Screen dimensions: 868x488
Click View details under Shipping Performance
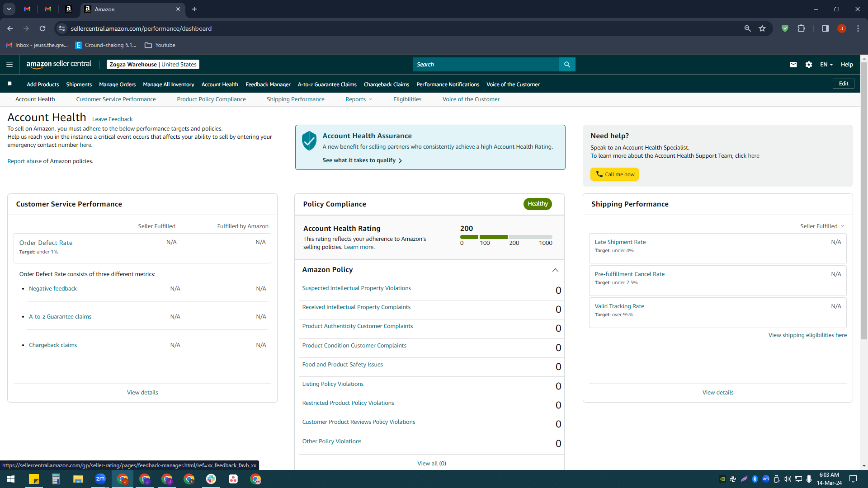click(718, 393)
